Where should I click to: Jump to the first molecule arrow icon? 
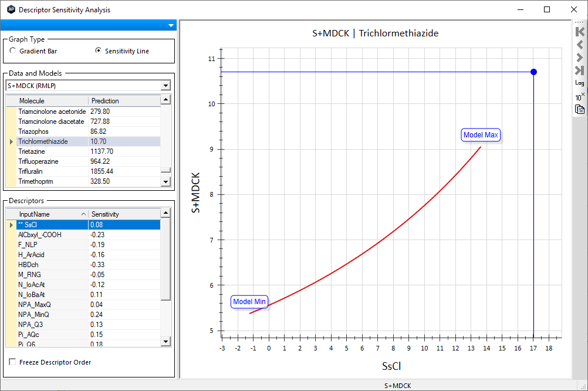[579, 32]
